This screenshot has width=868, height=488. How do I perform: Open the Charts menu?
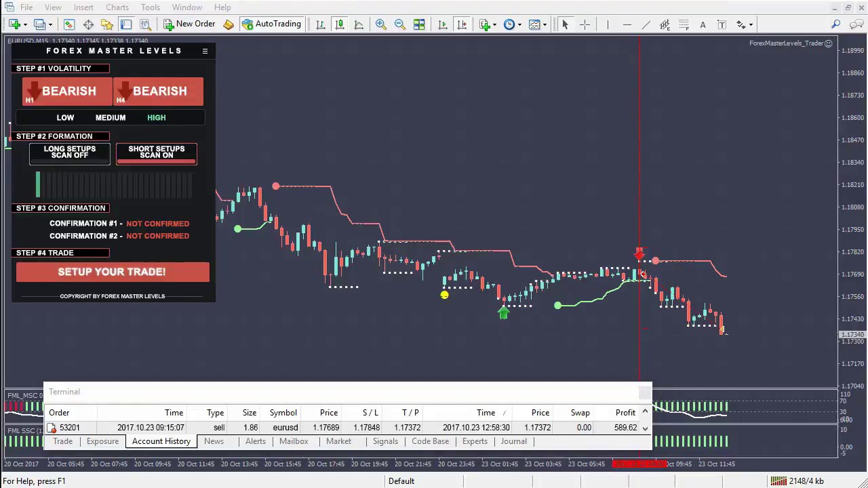pyautogui.click(x=117, y=7)
